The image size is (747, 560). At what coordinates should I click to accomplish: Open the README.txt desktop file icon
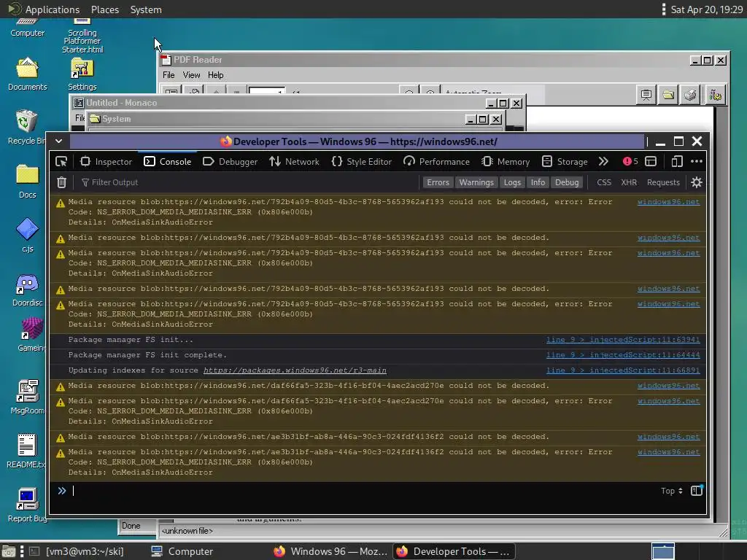[26, 451]
